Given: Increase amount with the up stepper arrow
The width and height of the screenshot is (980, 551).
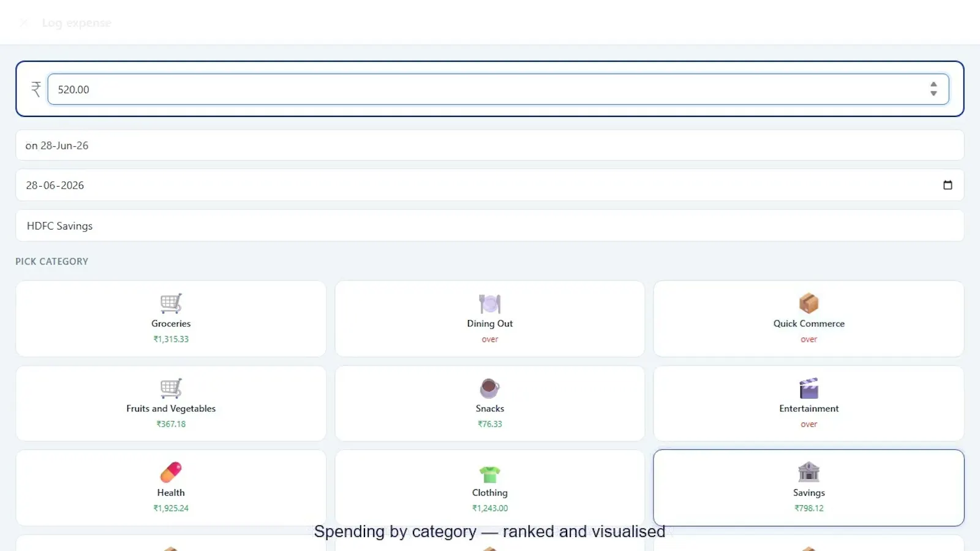Looking at the screenshot, I should click(933, 84).
